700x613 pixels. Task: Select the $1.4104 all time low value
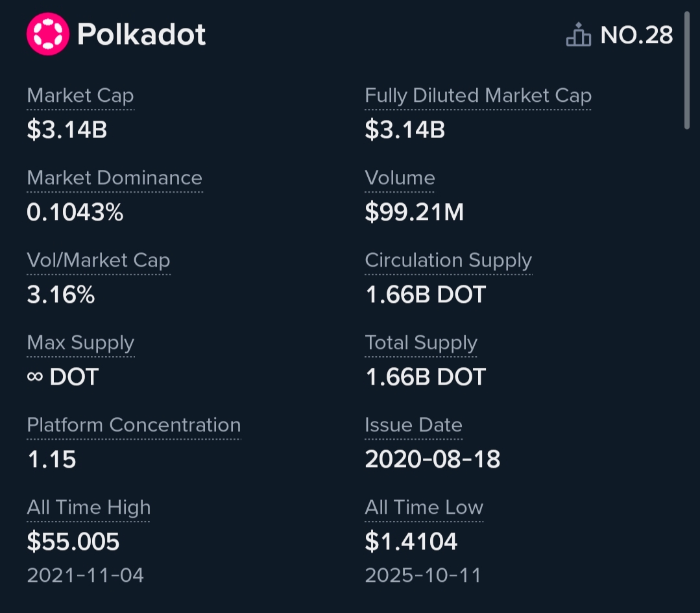click(x=411, y=542)
